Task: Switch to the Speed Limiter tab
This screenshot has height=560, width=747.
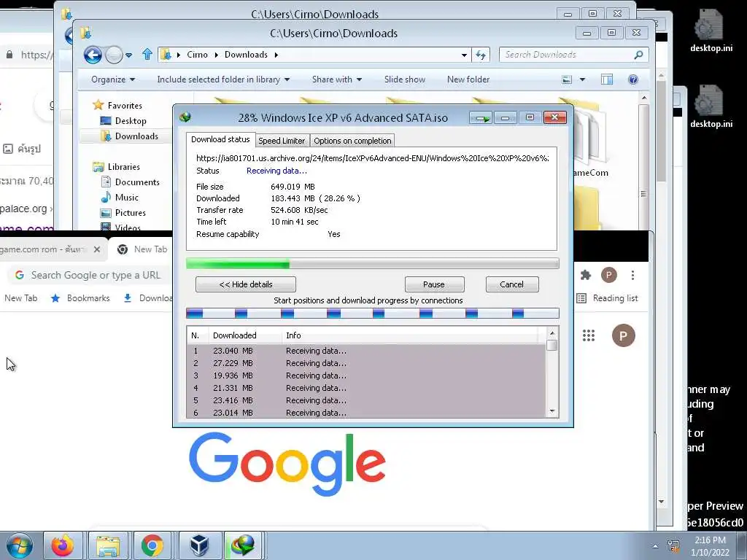Action: coord(282,141)
